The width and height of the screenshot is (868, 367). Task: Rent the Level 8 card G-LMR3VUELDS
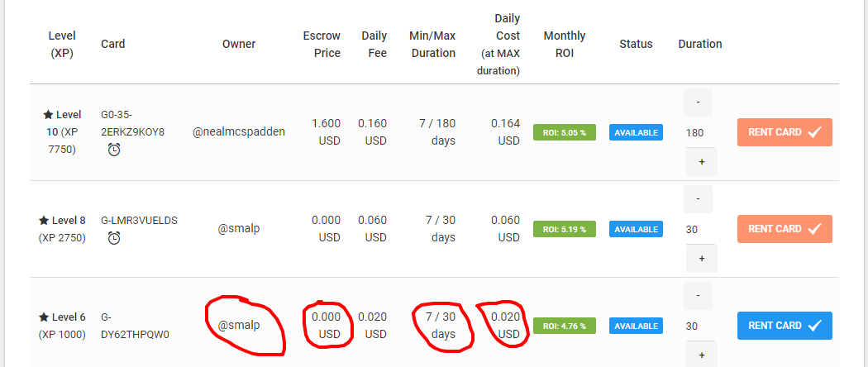tap(785, 229)
